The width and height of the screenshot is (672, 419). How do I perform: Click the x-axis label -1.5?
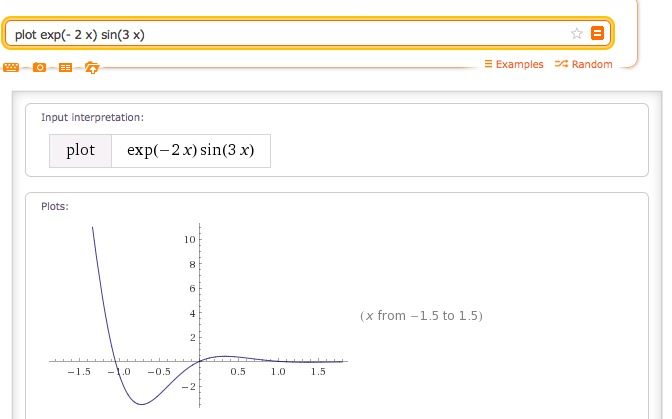(x=79, y=372)
